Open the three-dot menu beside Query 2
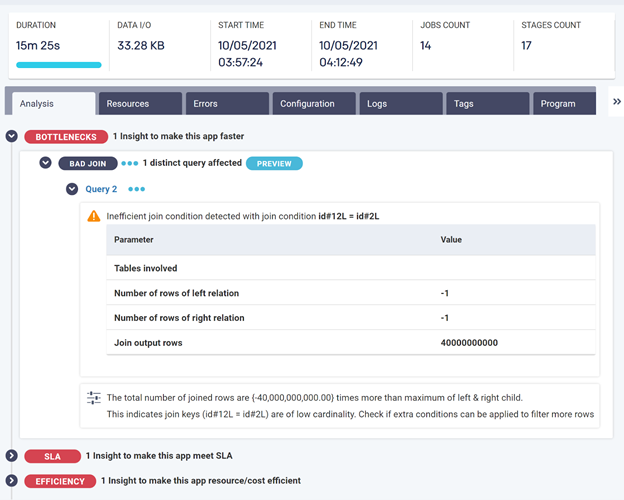The image size is (624, 500). pos(136,189)
